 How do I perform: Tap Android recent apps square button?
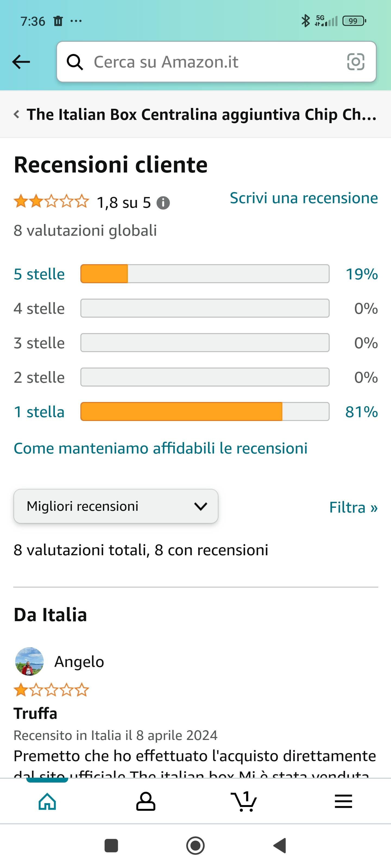111,846
